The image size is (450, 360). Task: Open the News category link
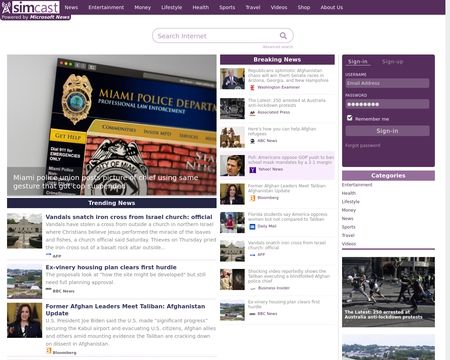(347, 218)
